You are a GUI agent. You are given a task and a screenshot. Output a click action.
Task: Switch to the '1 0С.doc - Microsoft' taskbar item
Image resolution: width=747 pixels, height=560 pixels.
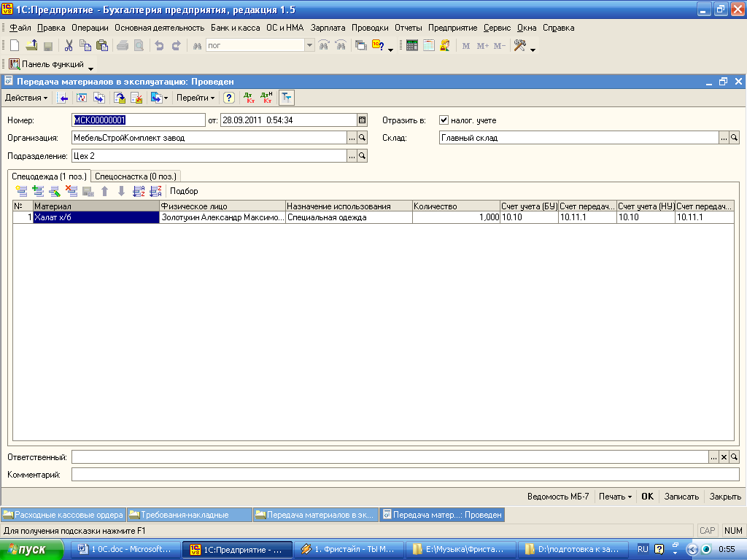[125, 549]
